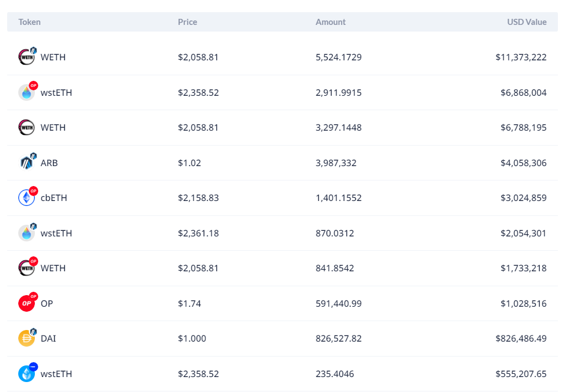The height and width of the screenshot is (392, 564).
Task: Click the WETH Arbitrum token icon in first row
Action: coord(27,57)
